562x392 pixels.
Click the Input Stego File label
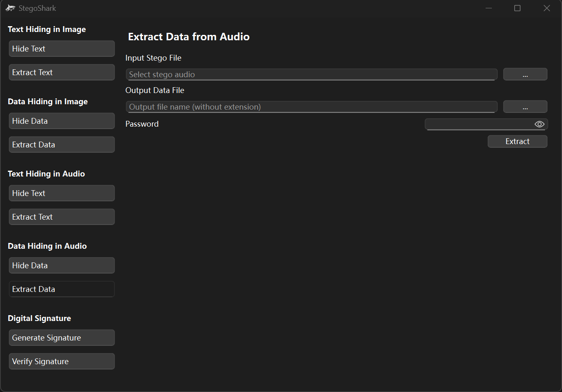point(154,58)
